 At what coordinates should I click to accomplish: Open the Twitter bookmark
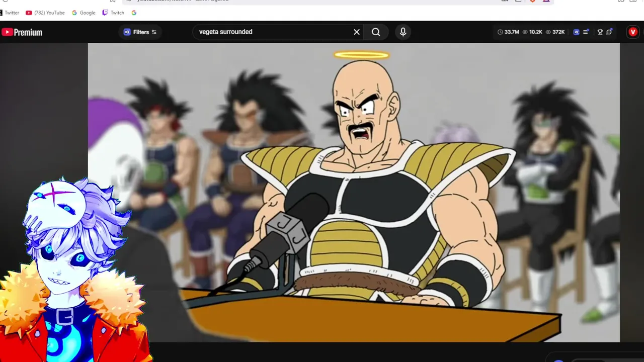[x=10, y=13]
